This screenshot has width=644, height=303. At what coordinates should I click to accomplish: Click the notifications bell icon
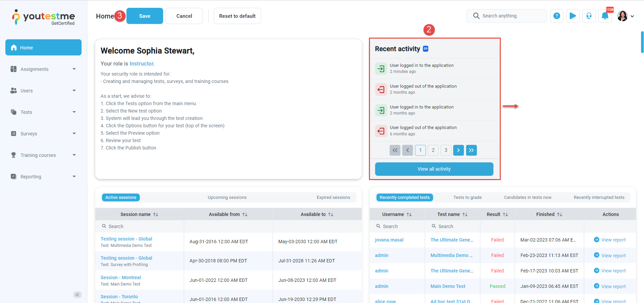coord(605,16)
